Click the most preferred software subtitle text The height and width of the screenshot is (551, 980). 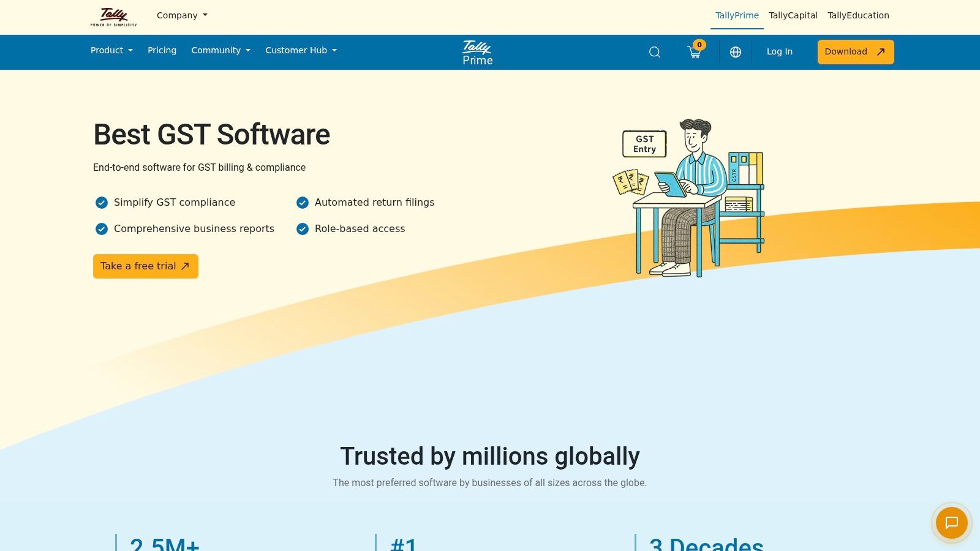click(490, 482)
